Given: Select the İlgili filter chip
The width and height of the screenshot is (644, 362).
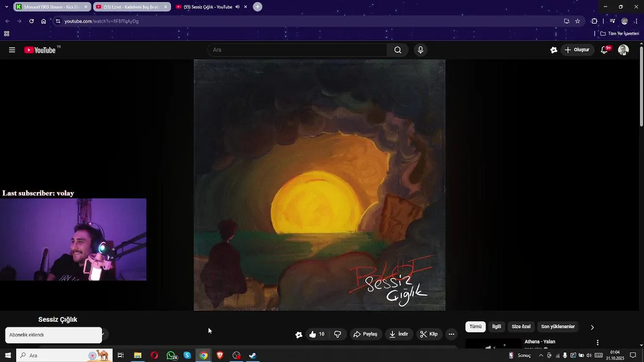Looking at the screenshot, I should click(x=497, y=327).
